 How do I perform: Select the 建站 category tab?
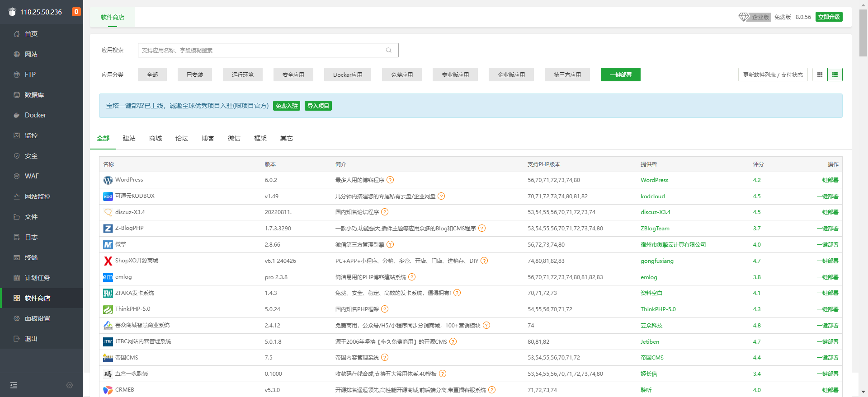[x=129, y=138]
